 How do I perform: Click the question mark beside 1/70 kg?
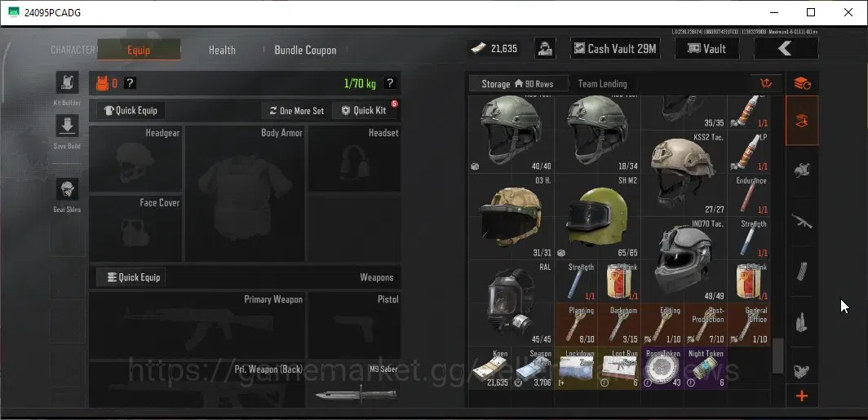pyautogui.click(x=390, y=83)
